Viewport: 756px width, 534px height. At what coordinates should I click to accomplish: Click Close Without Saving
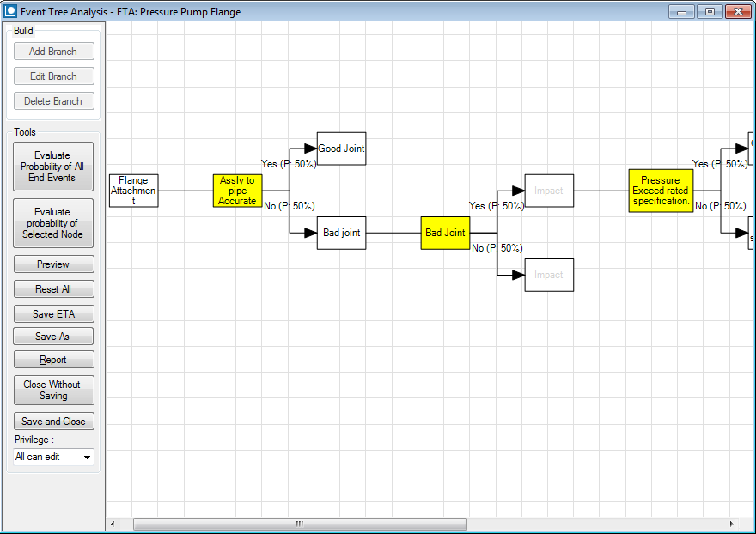click(53, 391)
